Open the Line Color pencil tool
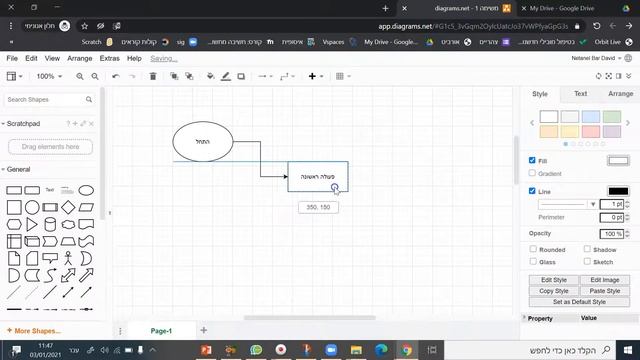 tap(226, 76)
